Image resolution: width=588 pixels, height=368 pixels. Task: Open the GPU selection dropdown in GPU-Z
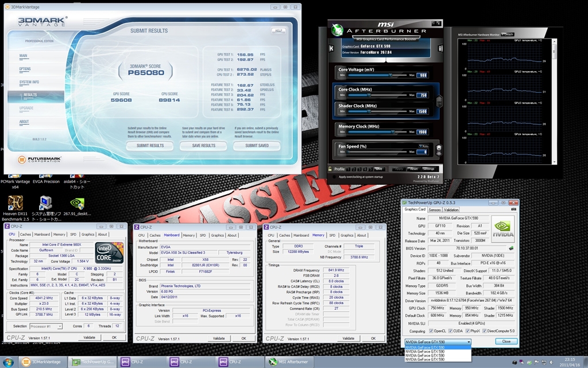(x=438, y=342)
